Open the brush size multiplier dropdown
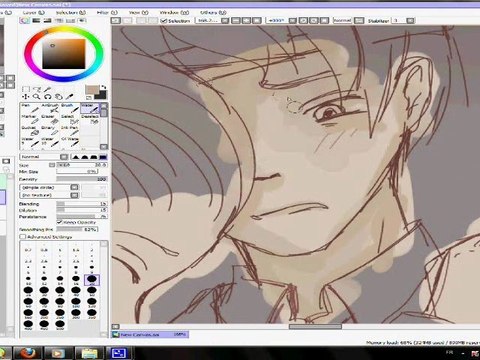This screenshot has width=480, height=360. tap(52, 165)
